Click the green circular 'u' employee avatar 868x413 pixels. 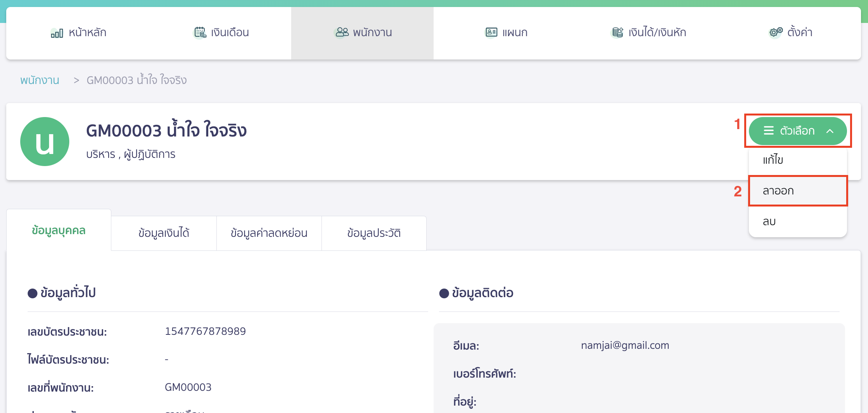tap(44, 141)
